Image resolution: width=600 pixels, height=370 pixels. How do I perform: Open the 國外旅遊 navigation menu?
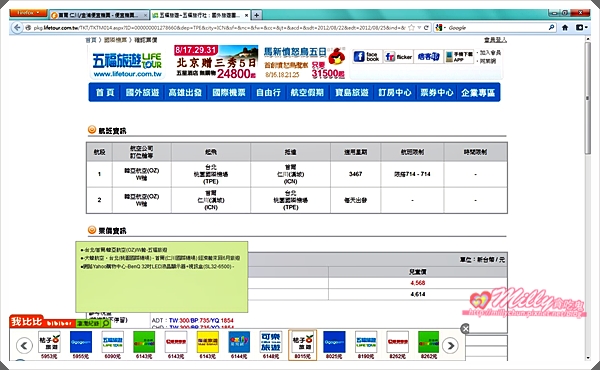(142, 93)
